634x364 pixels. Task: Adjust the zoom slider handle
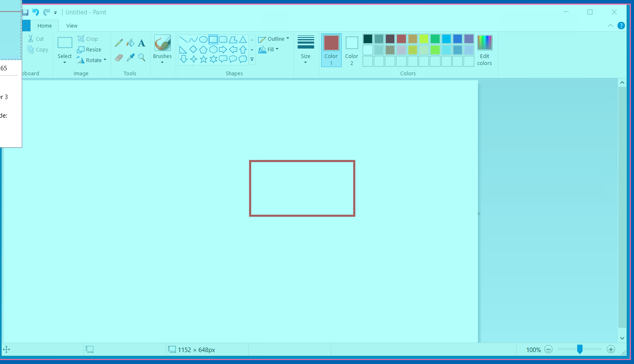(x=580, y=349)
